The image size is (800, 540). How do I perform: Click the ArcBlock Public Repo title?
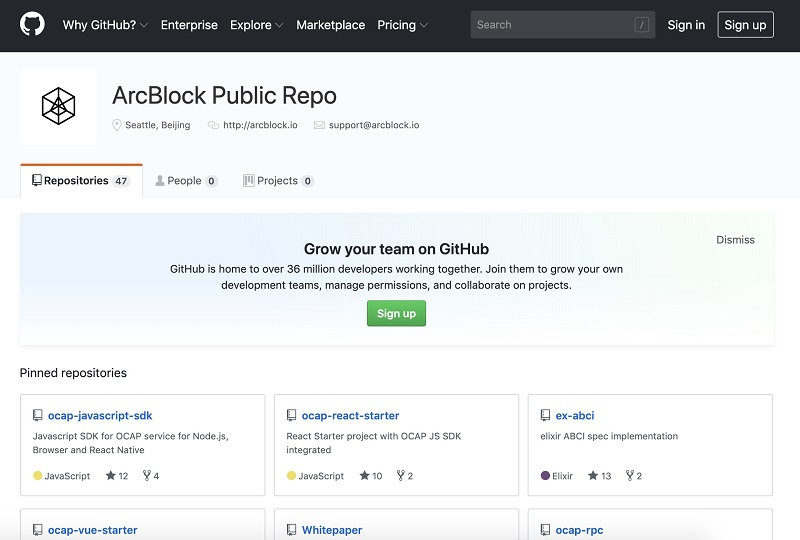[x=224, y=95]
